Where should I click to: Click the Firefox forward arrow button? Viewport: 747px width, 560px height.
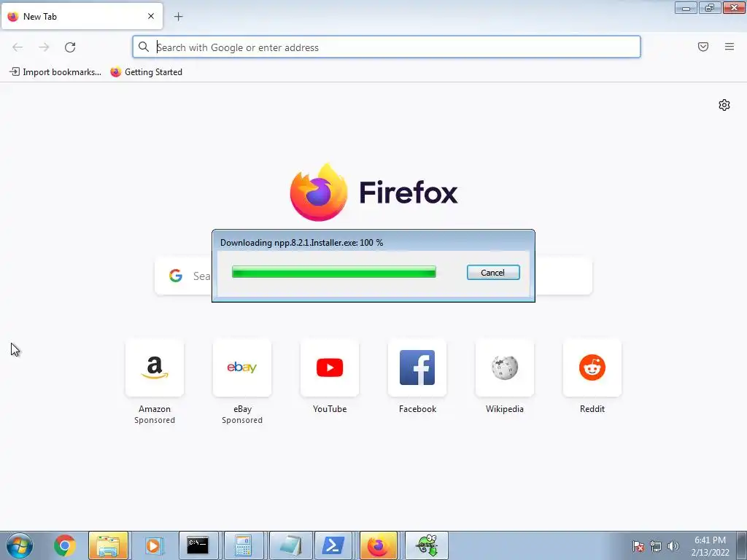(44, 47)
